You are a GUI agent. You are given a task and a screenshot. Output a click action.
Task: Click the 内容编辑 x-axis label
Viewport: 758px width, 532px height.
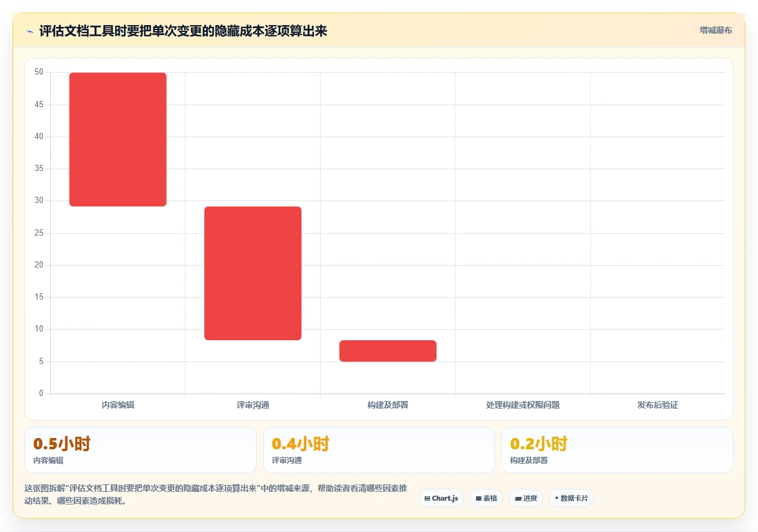tap(118, 405)
